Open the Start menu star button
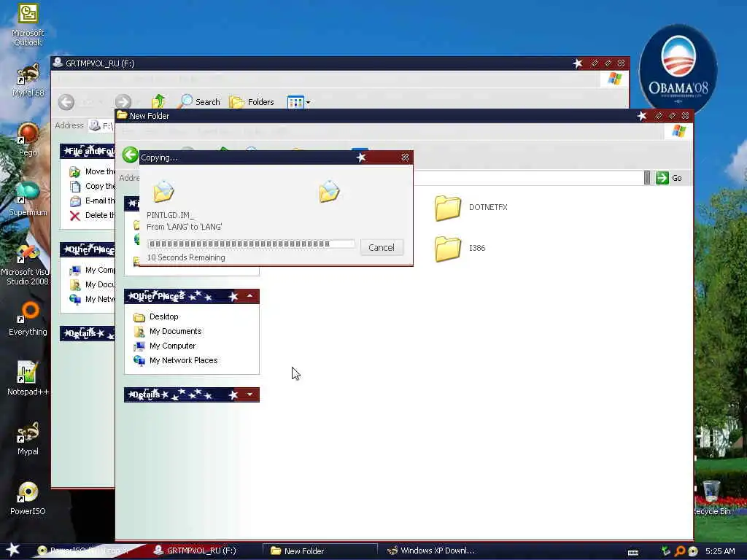Viewport: 747px width, 560px height. click(12, 550)
